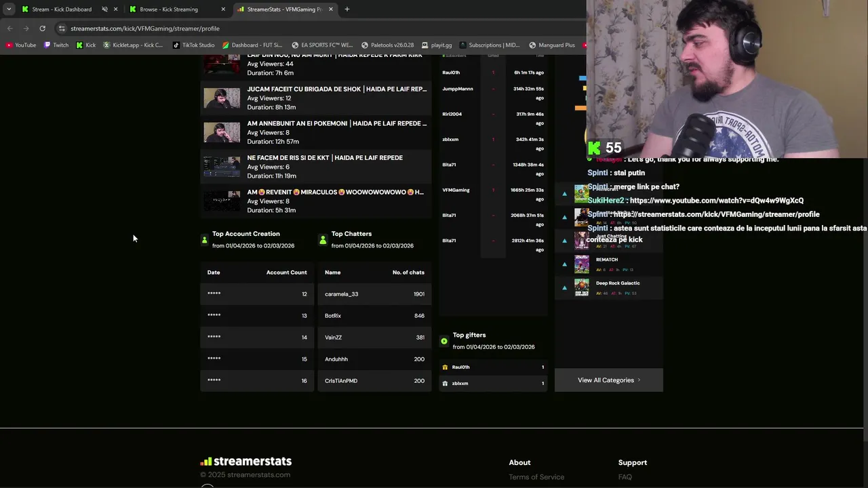Switch to Browse - Kick Streaming tab

(169, 9)
